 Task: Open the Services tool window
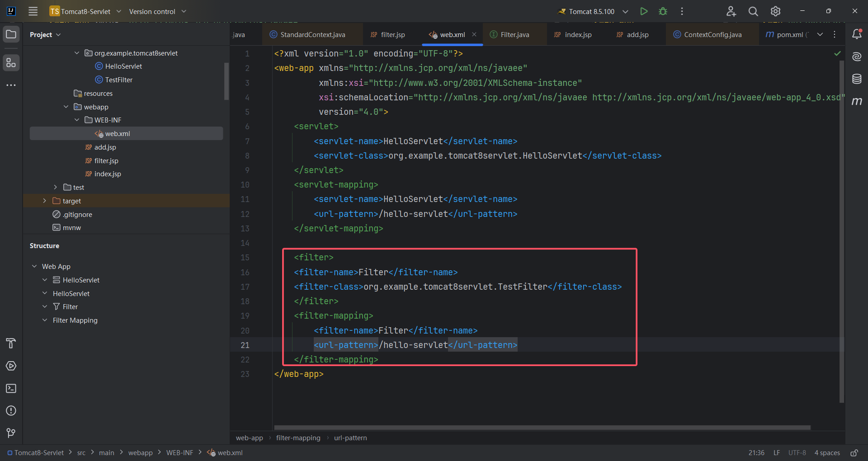(x=11, y=366)
